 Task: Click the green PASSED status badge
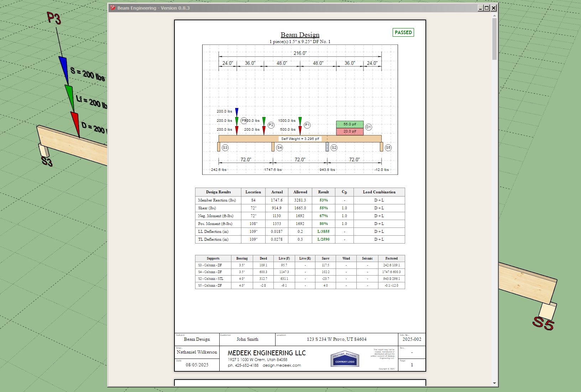point(403,32)
